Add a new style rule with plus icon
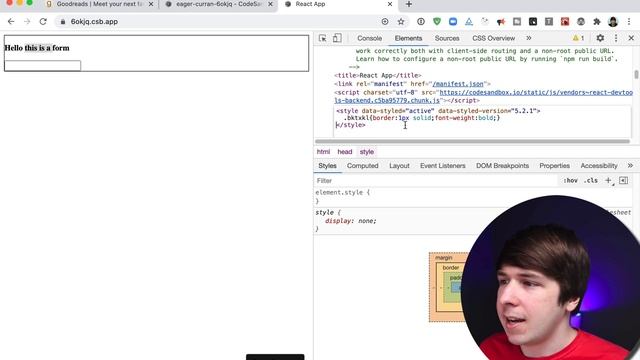640x360 pixels. pyautogui.click(x=608, y=180)
